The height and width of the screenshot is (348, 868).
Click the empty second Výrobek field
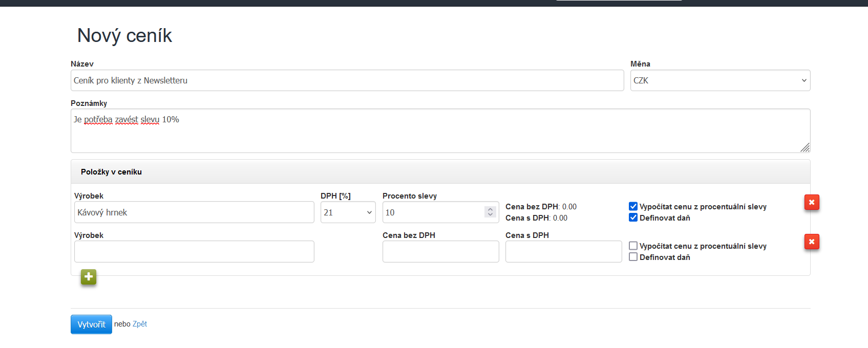tap(194, 252)
